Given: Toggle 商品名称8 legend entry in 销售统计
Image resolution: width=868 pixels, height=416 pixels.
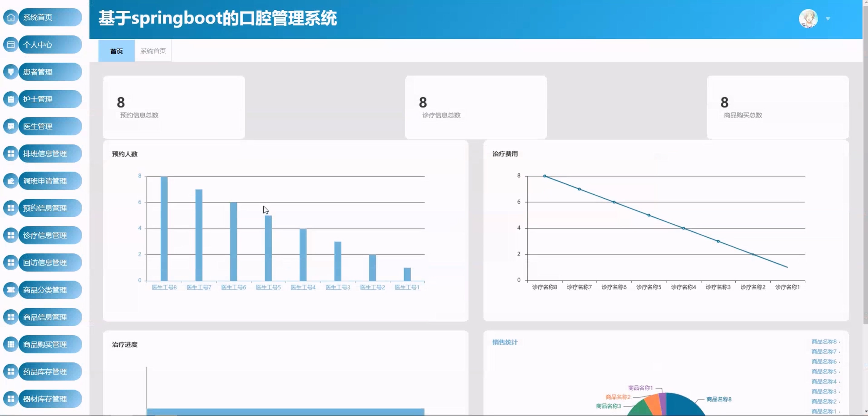Looking at the screenshot, I should [x=824, y=342].
